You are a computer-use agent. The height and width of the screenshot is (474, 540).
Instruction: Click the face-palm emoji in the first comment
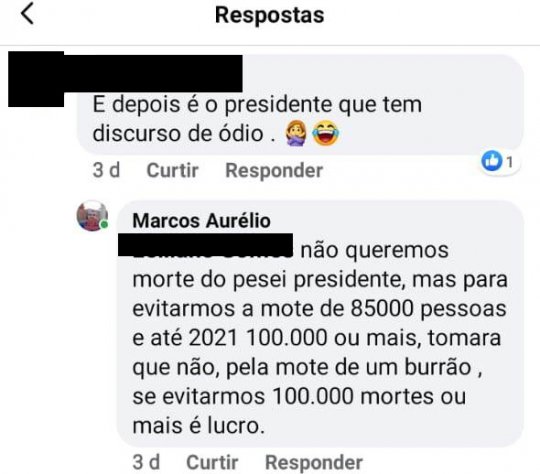297,133
